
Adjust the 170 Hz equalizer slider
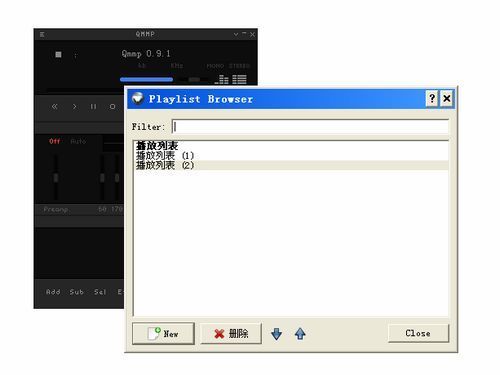(117, 177)
